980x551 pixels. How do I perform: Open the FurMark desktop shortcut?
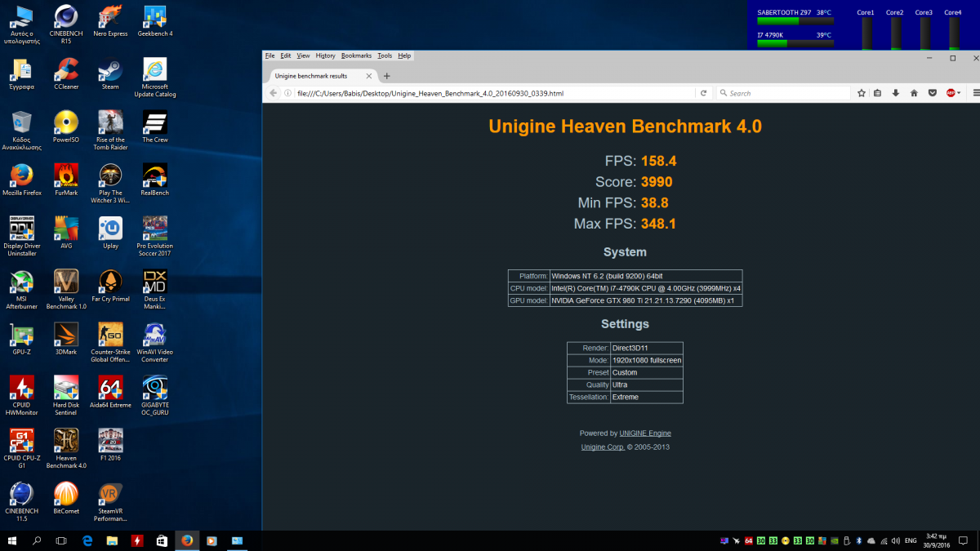click(x=66, y=180)
